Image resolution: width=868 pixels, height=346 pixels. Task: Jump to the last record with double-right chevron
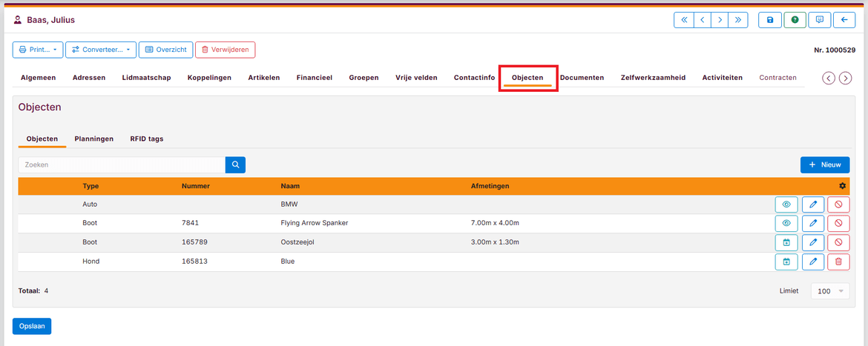tap(737, 20)
